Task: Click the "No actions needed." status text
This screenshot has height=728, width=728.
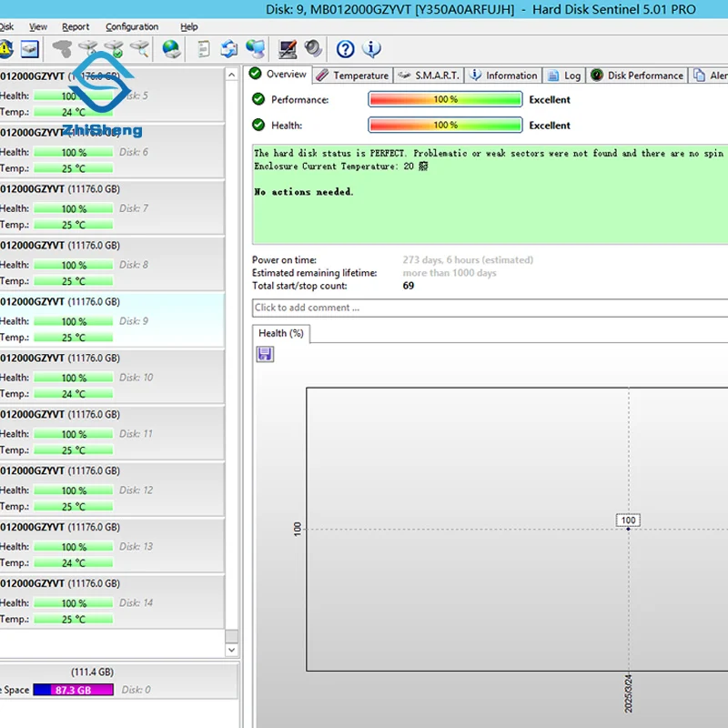Action: pyautogui.click(x=304, y=192)
